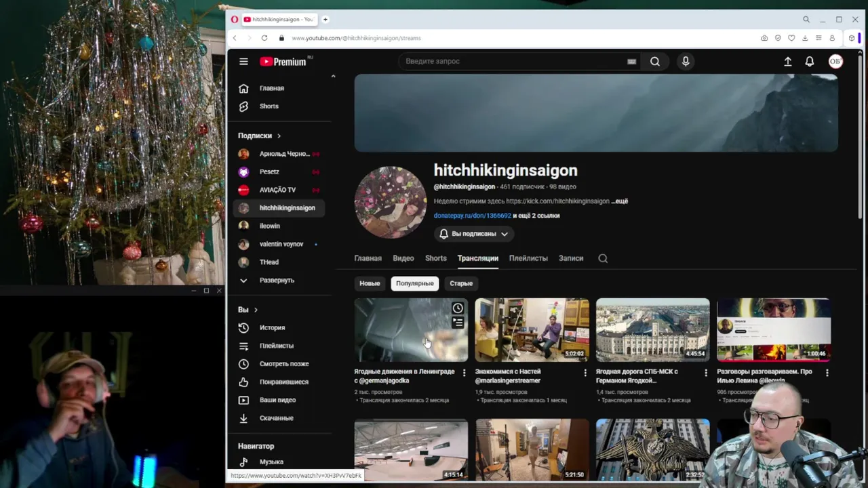Open options menu for Ягодная дорога video

coord(706,373)
